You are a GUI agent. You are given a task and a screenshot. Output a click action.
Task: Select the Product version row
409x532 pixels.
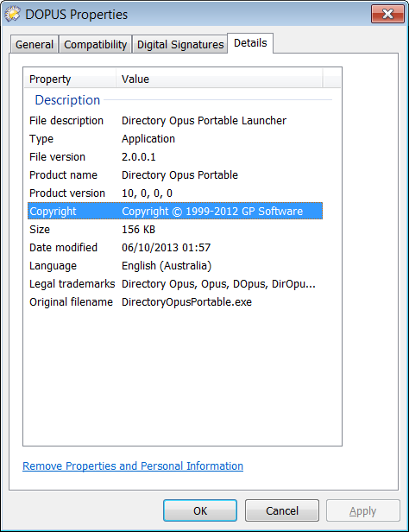pos(175,193)
